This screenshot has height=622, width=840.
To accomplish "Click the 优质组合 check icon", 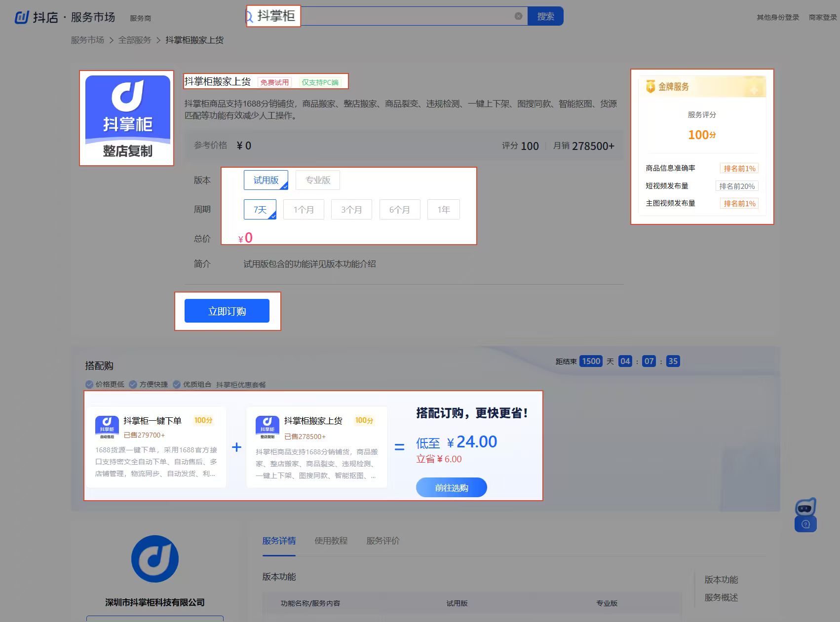I will (x=177, y=384).
